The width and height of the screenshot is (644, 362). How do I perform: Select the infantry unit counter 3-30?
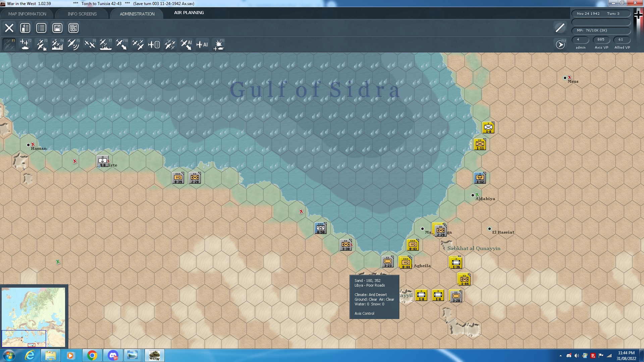pos(346,245)
